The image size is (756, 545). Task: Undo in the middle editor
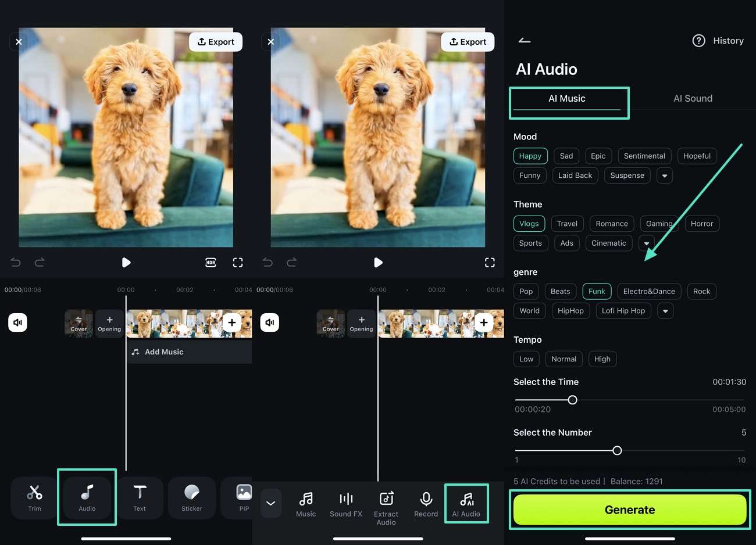click(x=268, y=263)
